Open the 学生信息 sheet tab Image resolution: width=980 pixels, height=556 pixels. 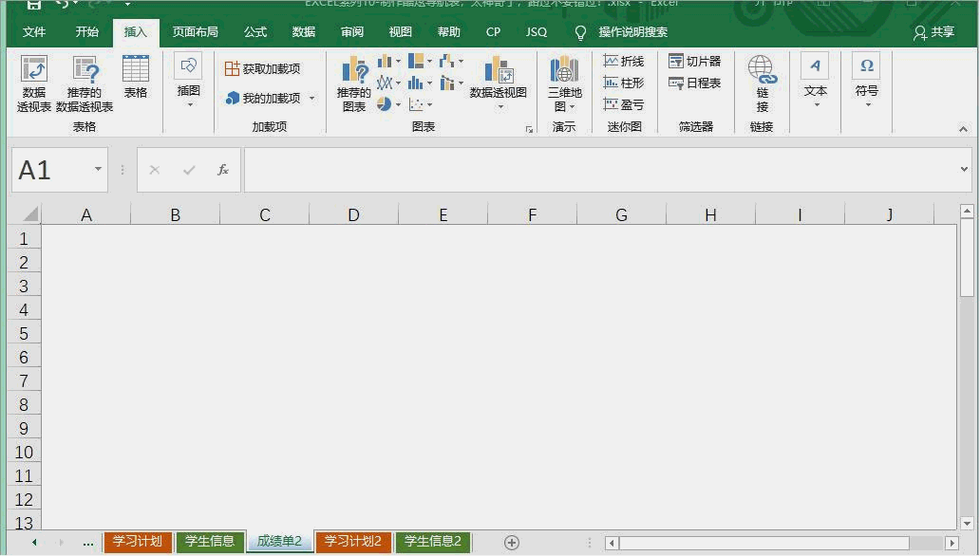click(x=209, y=541)
